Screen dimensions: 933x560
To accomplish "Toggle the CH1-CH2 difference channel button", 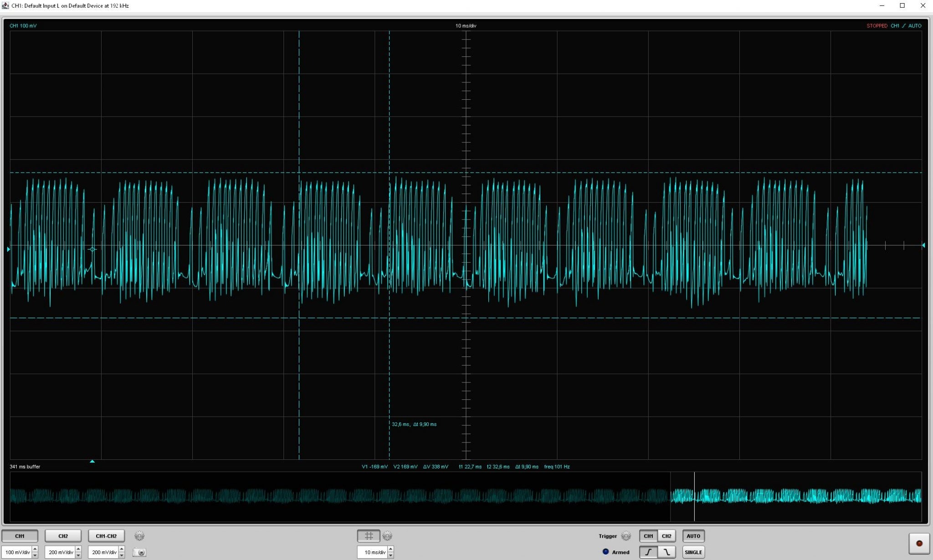I will (106, 536).
